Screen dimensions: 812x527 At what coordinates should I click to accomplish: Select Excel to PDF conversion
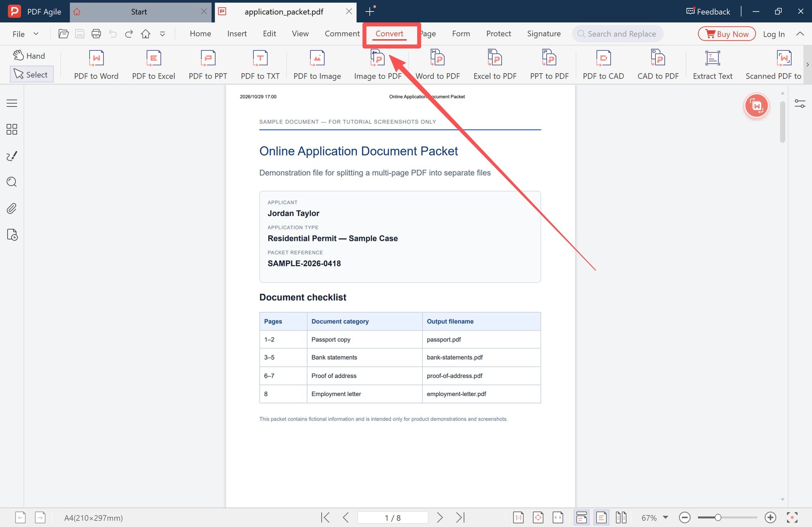495,65
